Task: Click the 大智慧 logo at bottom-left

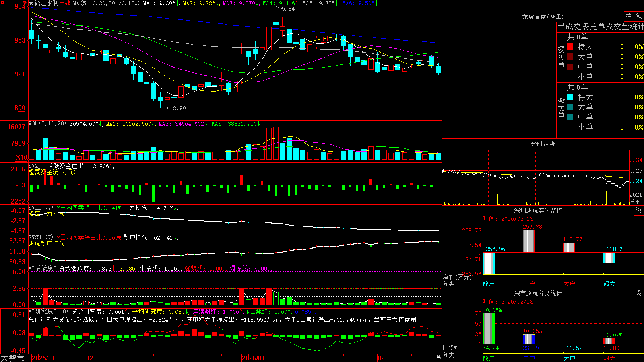Action: click(x=12, y=358)
